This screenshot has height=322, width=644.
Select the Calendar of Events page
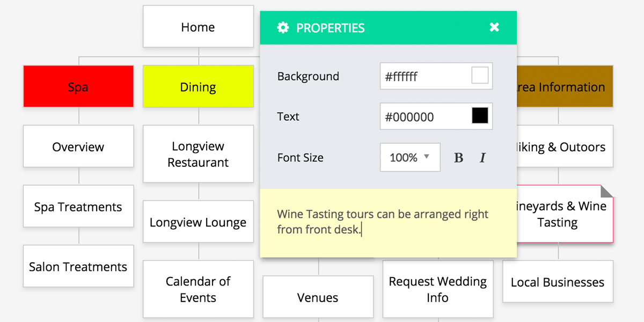(198, 289)
